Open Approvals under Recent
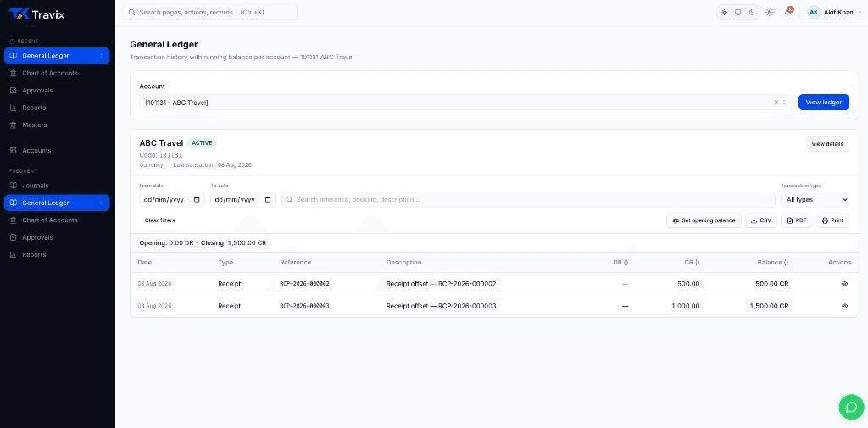The image size is (868, 428). [57, 90]
